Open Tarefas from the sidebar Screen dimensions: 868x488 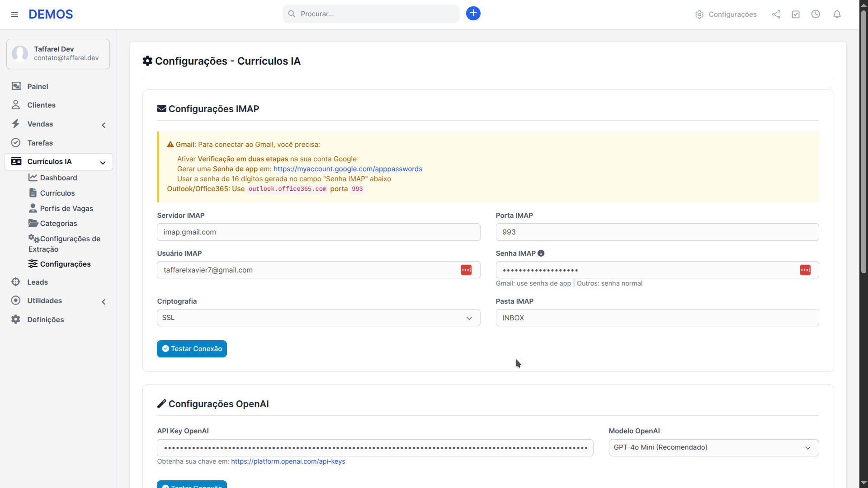(x=40, y=143)
